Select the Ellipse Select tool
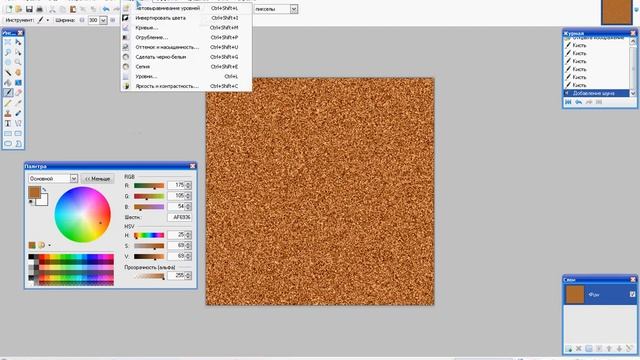The width and height of the screenshot is (640, 360). (x=8, y=62)
